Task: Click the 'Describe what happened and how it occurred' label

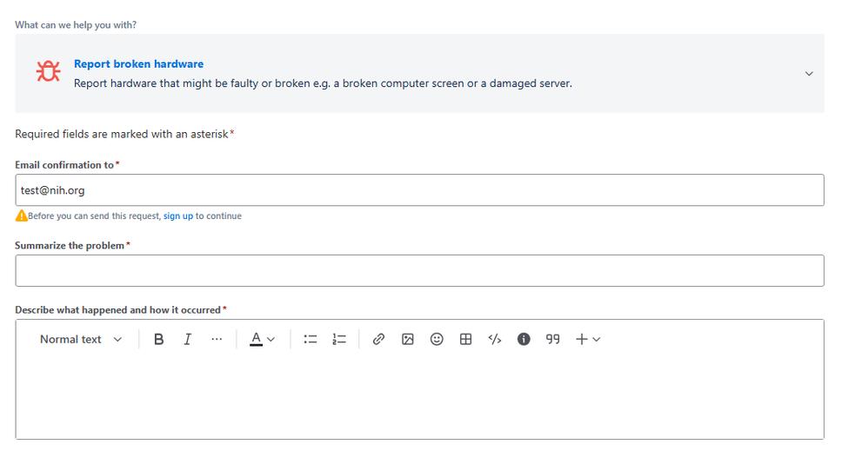Action: pyautogui.click(x=118, y=310)
